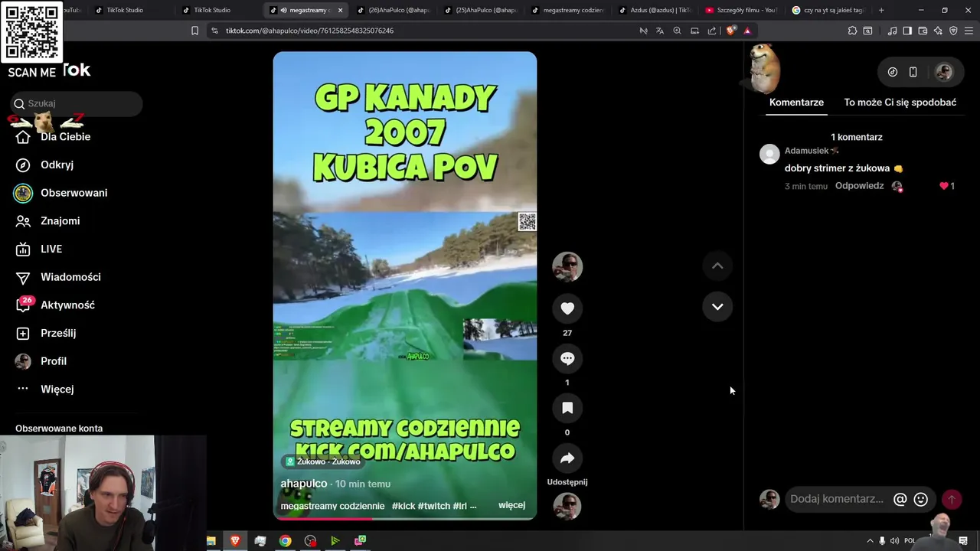Open Prześlij upload page in the sidebar

(x=58, y=333)
